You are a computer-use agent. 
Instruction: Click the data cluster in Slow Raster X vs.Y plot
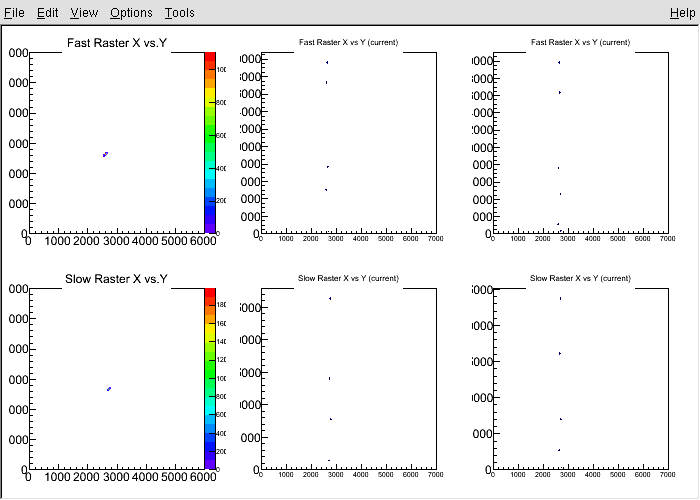click(x=109, y=389)
